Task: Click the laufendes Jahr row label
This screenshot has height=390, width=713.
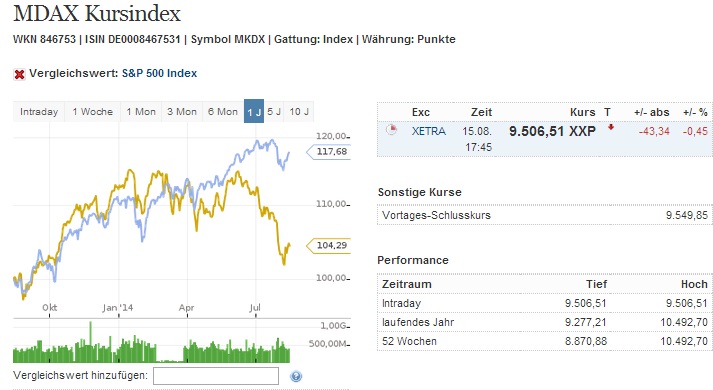Action: click(x=418, y=322)
